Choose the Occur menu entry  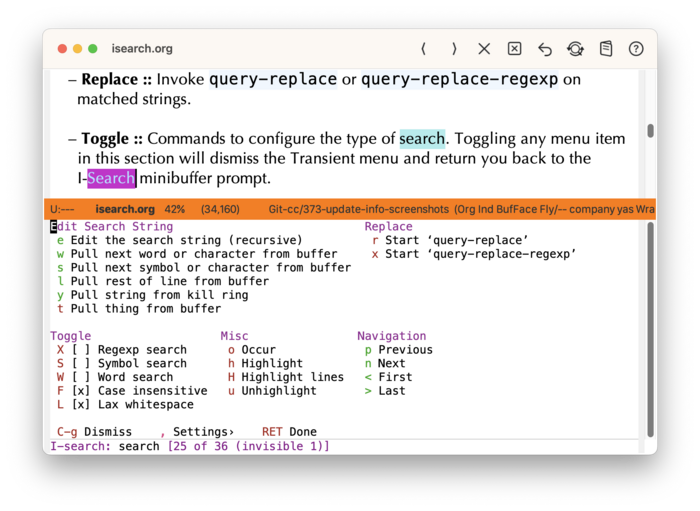point(258,350)
